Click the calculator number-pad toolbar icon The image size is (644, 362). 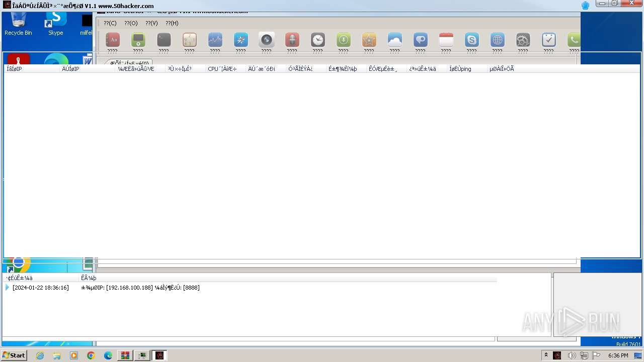[189, 40]
